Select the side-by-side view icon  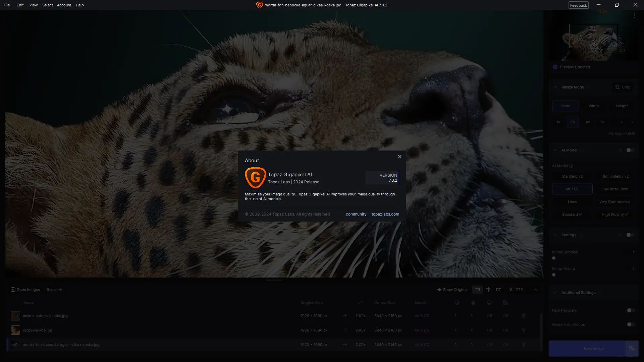coord(499,290)
